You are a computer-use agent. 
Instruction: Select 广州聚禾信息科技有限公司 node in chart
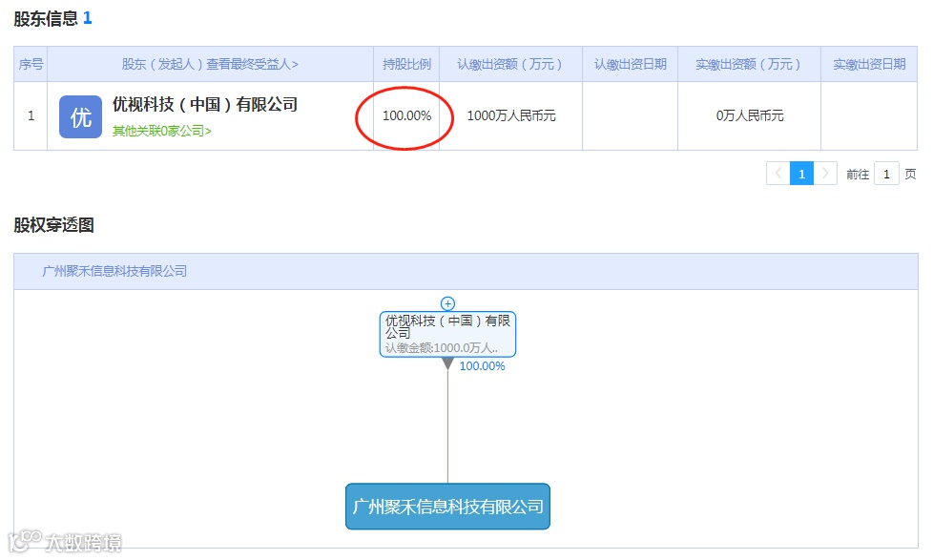point(447,507)
